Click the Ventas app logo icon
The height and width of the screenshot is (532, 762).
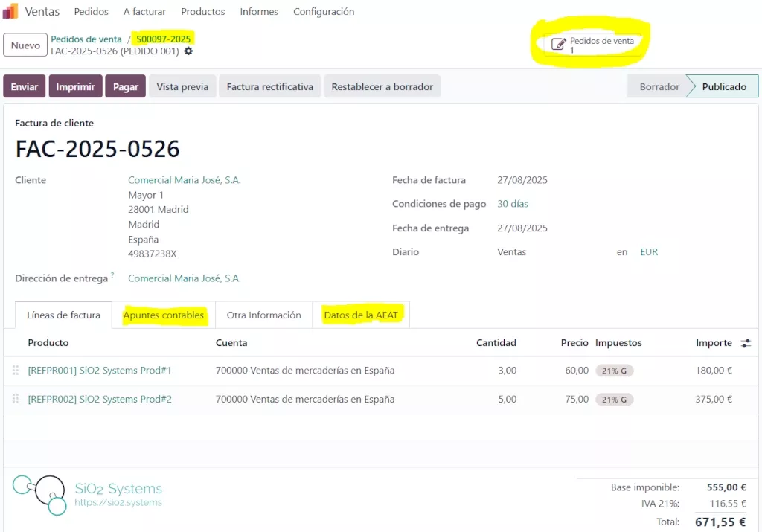11,11
